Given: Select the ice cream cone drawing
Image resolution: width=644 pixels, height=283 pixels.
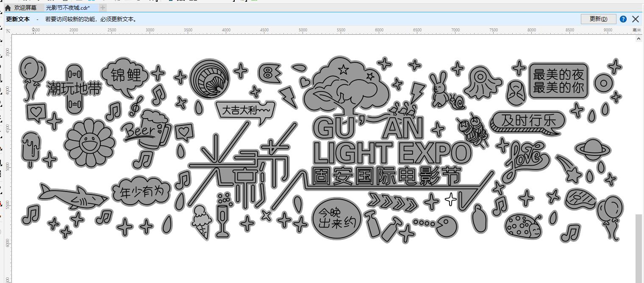Looking at the screenshot, I should 202,222.
